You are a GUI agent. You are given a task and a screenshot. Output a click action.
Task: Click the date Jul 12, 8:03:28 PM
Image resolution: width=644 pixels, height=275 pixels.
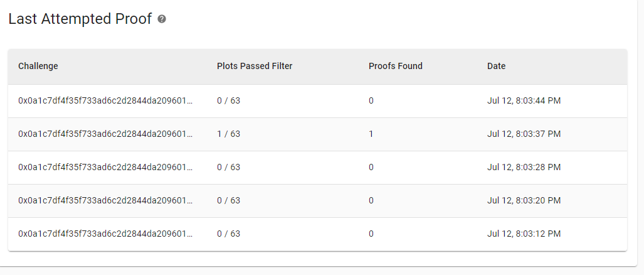pyautogui.click(x=524, y=167)
